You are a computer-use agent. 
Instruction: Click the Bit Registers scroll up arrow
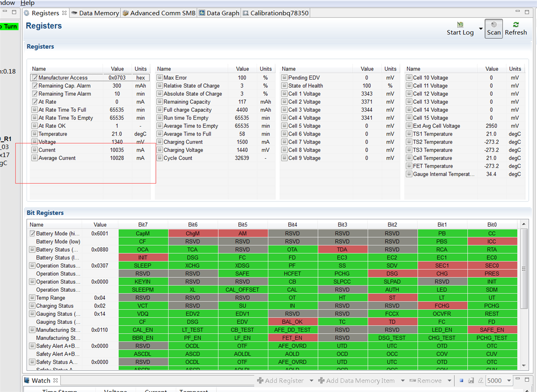[524, 225]
